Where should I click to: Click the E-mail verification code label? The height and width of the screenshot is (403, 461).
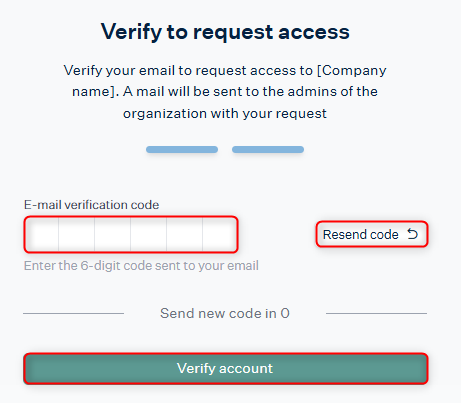coord(91,205)
